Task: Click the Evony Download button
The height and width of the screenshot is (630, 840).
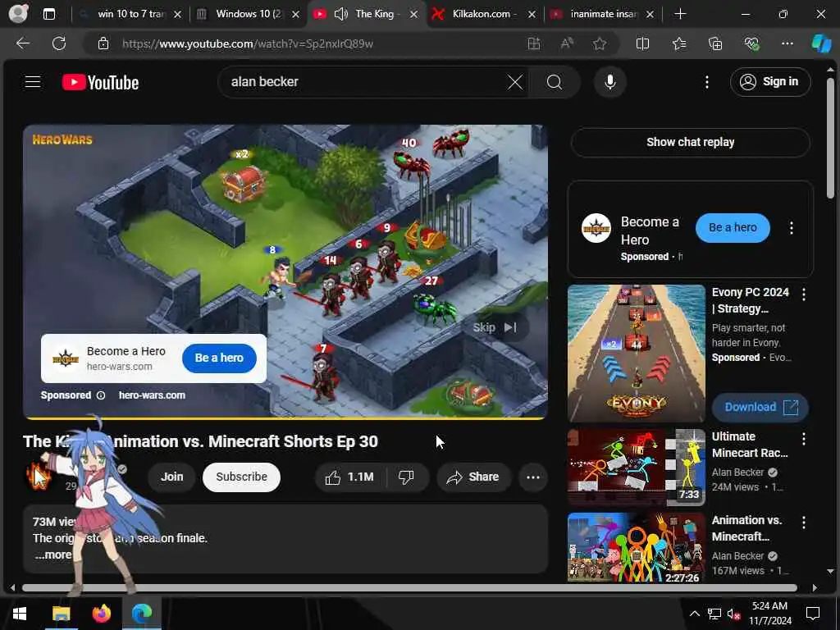Action: 760,407
